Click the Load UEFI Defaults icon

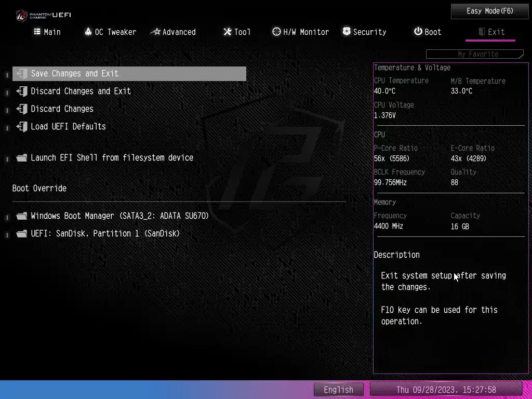point(22,127)
